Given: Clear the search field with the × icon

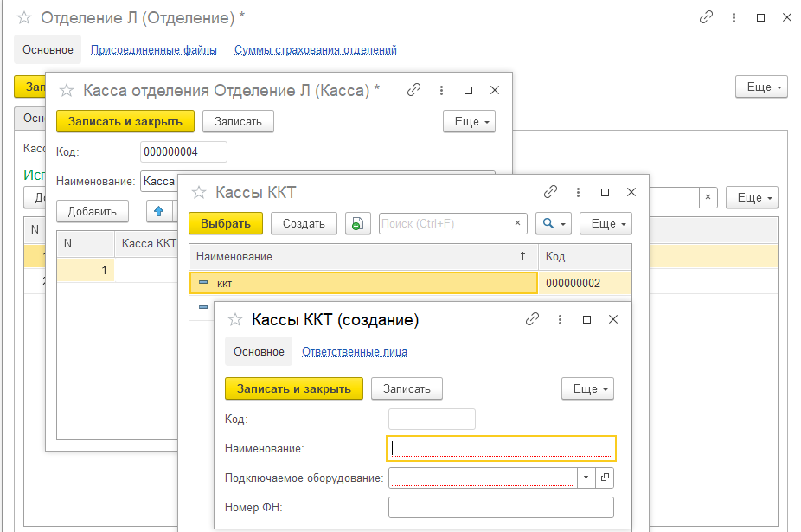Looking at the screenshot, I should pyautogui.click(x=518, y=223).
